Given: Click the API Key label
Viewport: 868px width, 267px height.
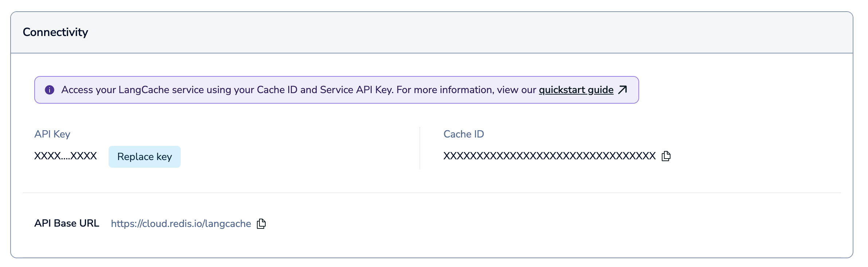Looking at the screenshot, I should pyautogui.click(x=52, y=134).
